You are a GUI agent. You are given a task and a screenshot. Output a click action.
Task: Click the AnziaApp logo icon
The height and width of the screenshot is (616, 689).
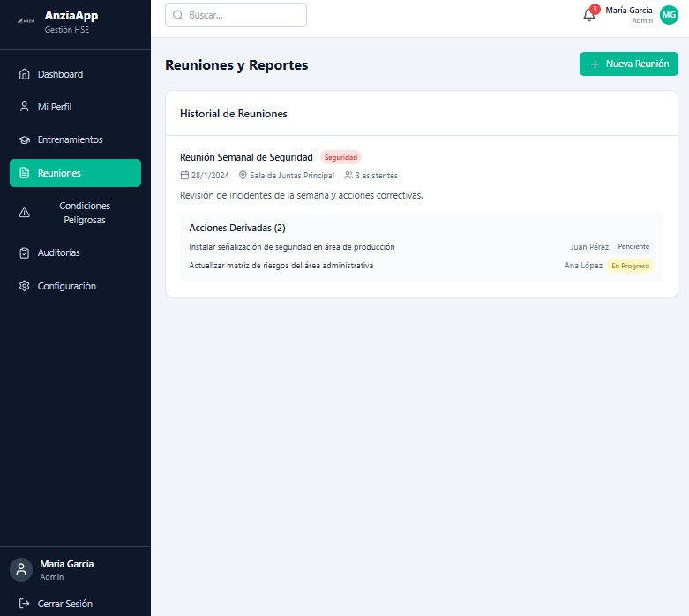tap(26, 21)
